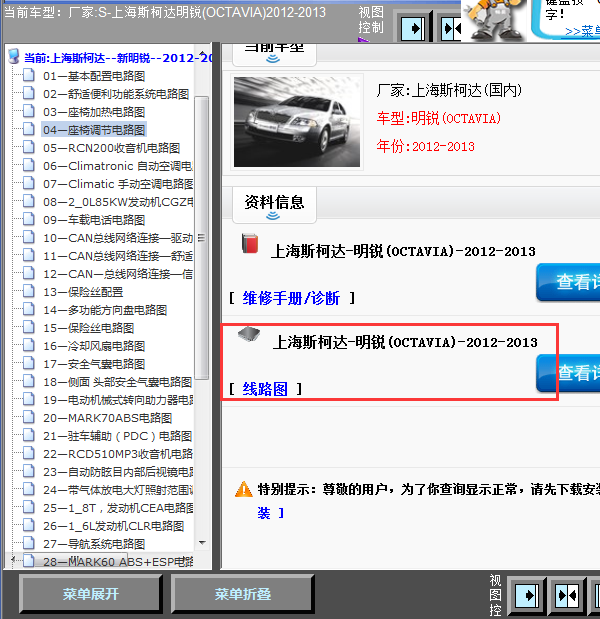Open the 维修手册/诊断 link
Viewport: 600px width, 619px height.
(x=291, y=298)
